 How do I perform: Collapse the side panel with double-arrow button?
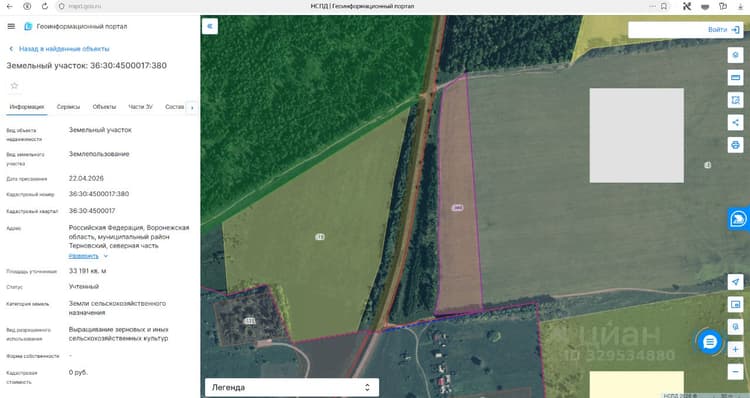coord(210,26)
